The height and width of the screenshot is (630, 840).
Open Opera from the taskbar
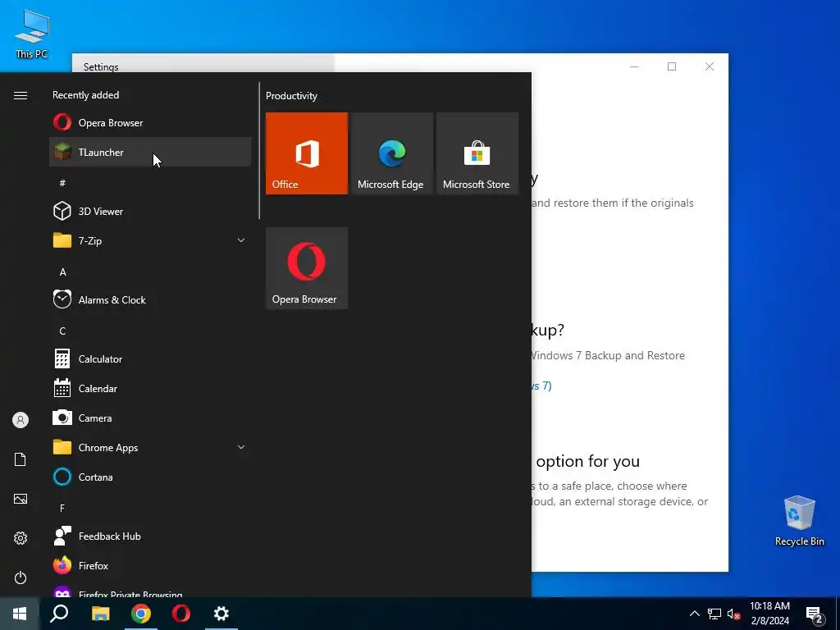click(181, 614)
